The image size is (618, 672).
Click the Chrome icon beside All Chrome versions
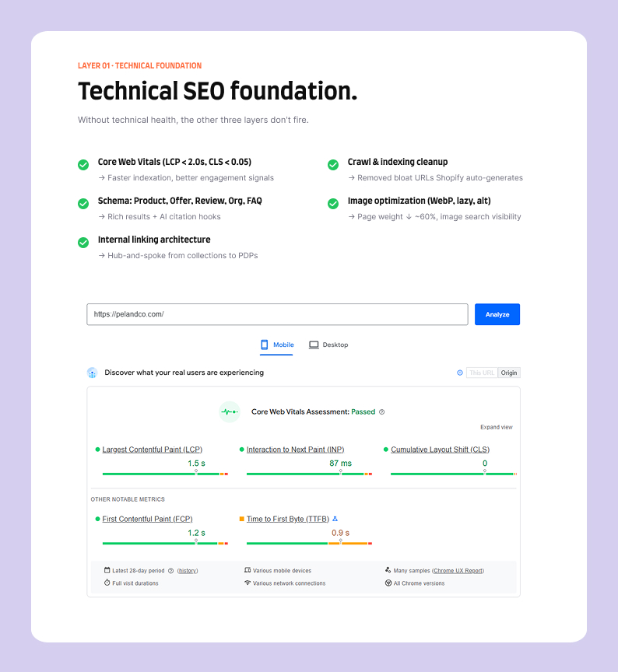pos(388,583)
